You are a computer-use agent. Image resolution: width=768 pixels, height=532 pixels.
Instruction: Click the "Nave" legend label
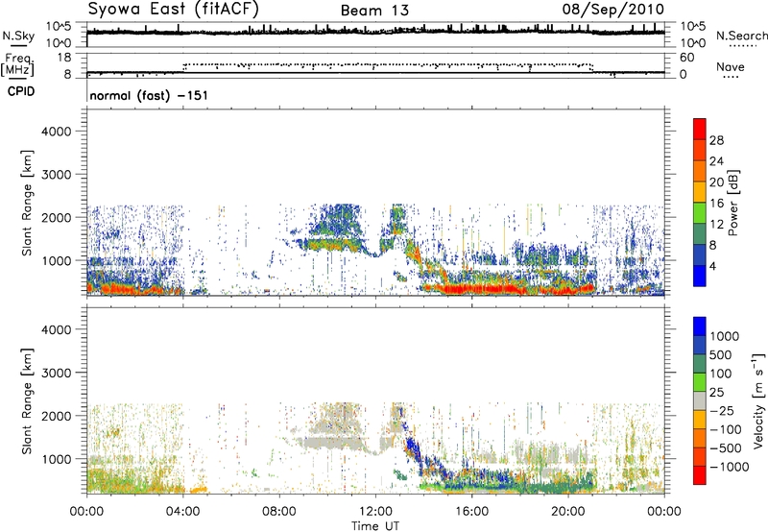(x=731, y=66)
